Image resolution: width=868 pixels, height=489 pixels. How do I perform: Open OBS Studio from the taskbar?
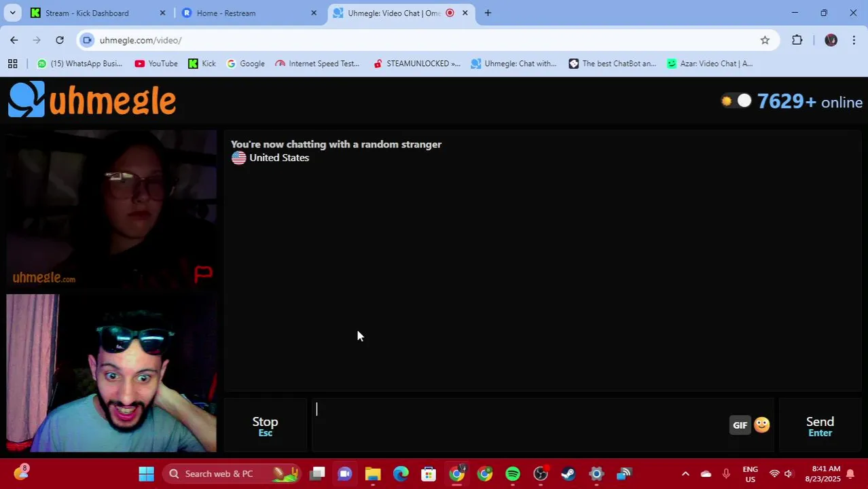pos(541,473)
